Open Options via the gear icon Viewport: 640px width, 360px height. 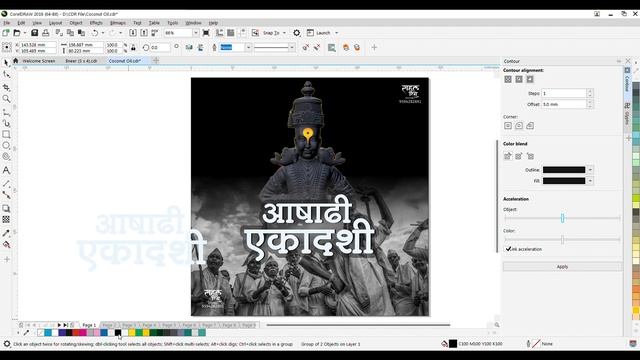point(296,33)
